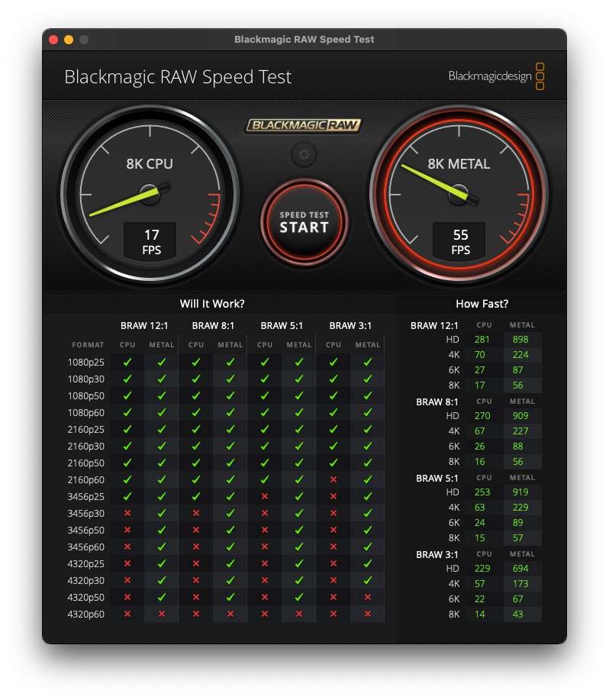Click the 4320p50 BRAW 3:1 METAL cross

pos(368,597)
